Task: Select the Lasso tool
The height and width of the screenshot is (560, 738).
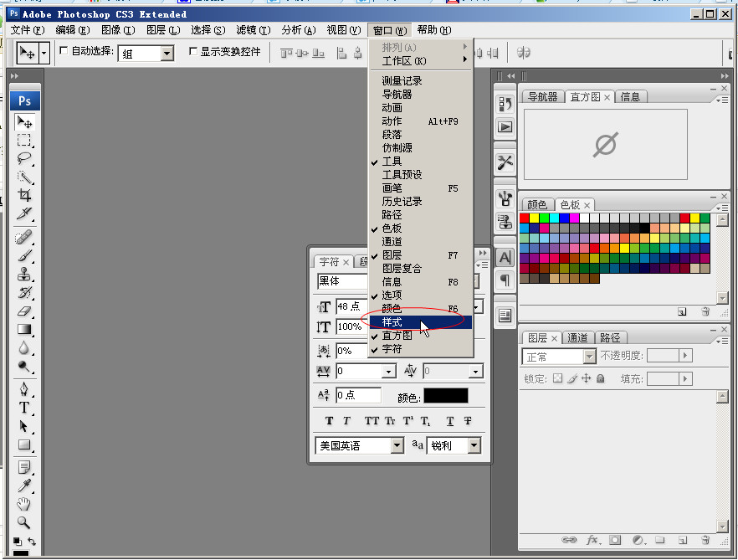Action: tap(24, 157)
